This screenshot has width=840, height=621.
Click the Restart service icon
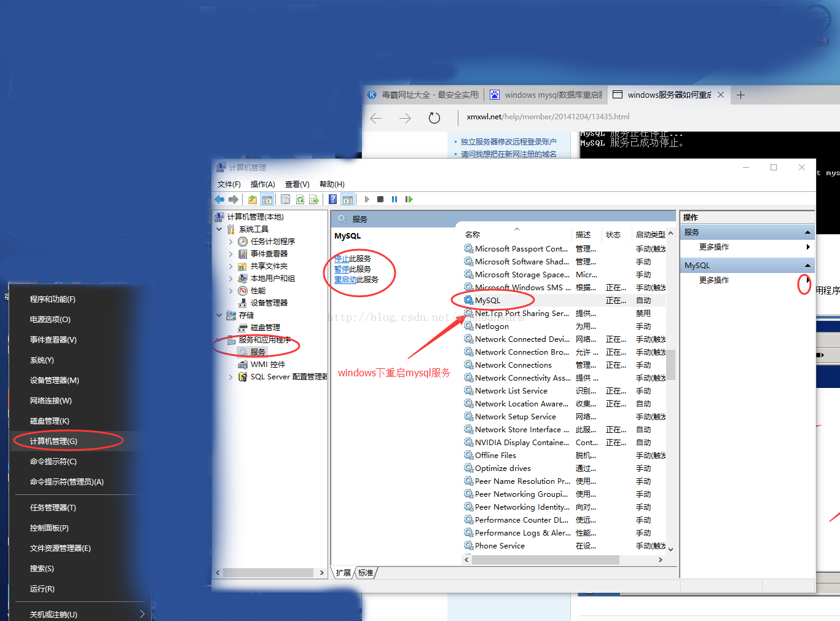(409, 199)
